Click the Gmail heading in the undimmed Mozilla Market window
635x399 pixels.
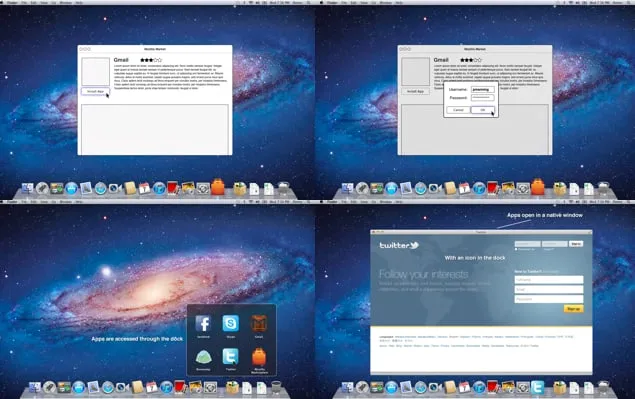point(121,60)
